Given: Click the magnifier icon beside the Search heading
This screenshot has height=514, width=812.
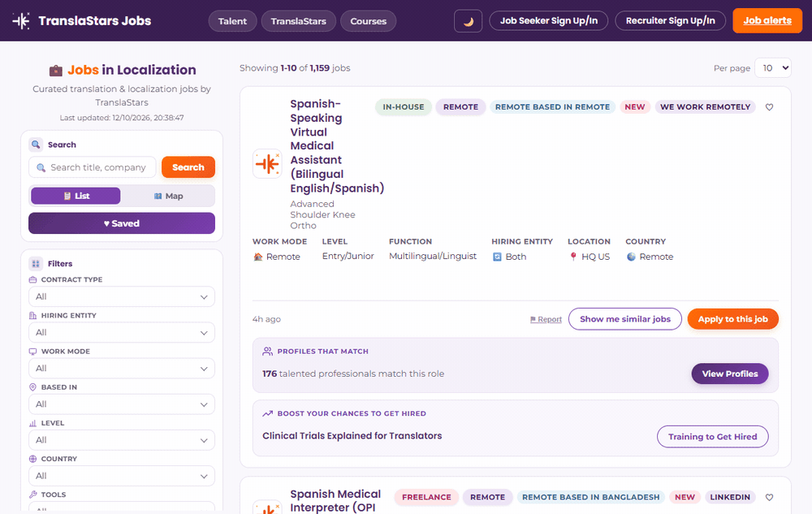Looking at the screenshot, I should [36, 145].
